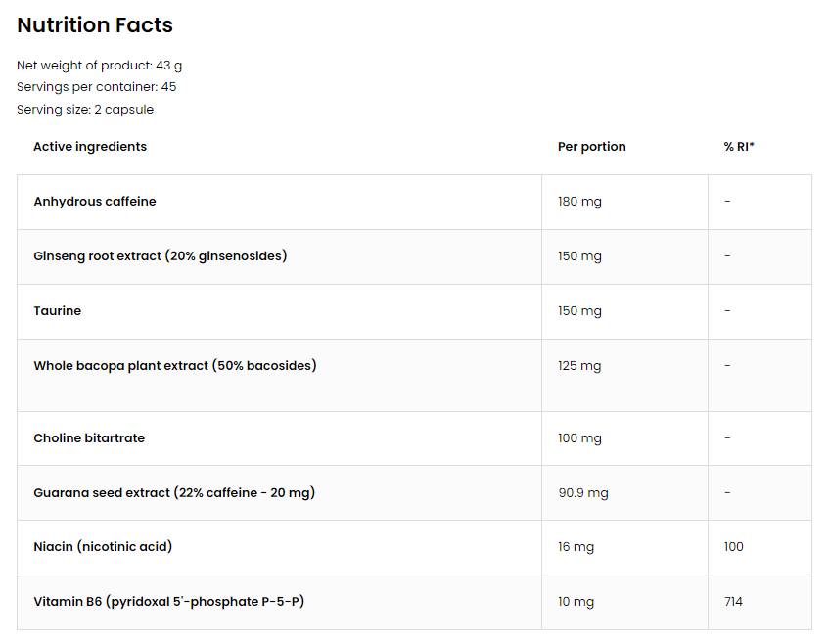This screenshot has height=644, width=829.
Task: Click the % RI* column header
Action: point(739,147)
